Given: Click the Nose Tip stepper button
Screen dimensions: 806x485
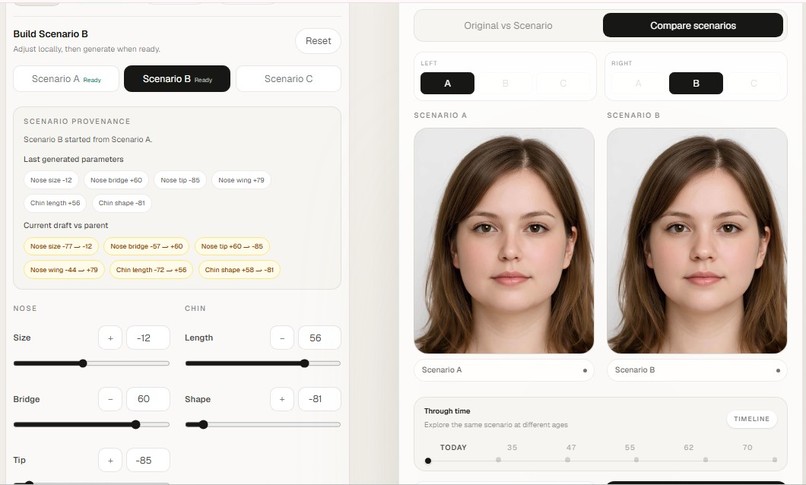Looking at the screenshot, I should click(110, 460).
